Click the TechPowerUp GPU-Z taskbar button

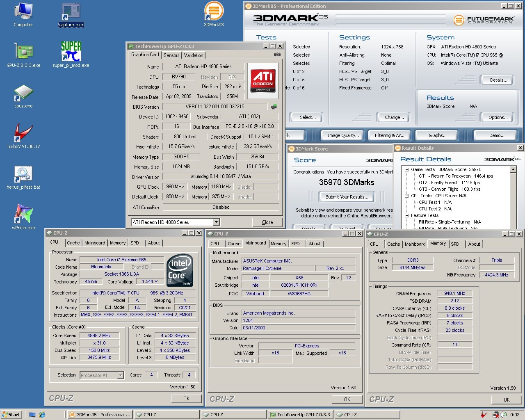click(x=300, y=415)
